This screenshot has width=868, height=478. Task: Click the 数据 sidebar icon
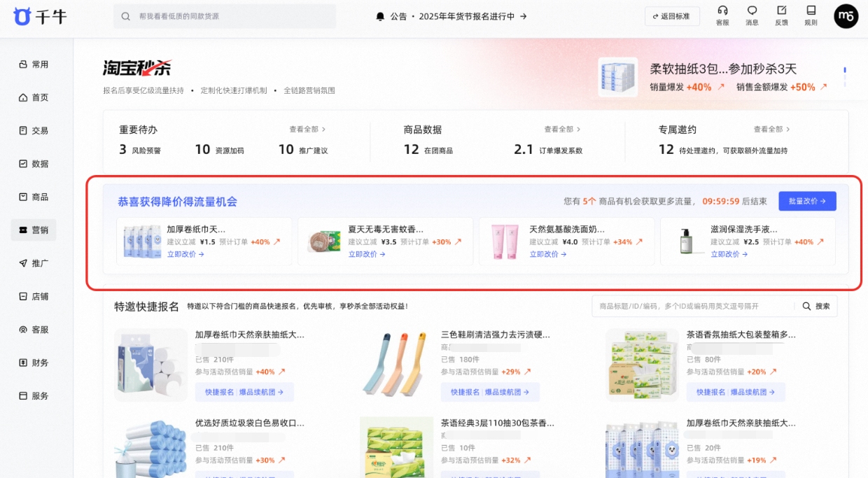(x=23, y=164)
